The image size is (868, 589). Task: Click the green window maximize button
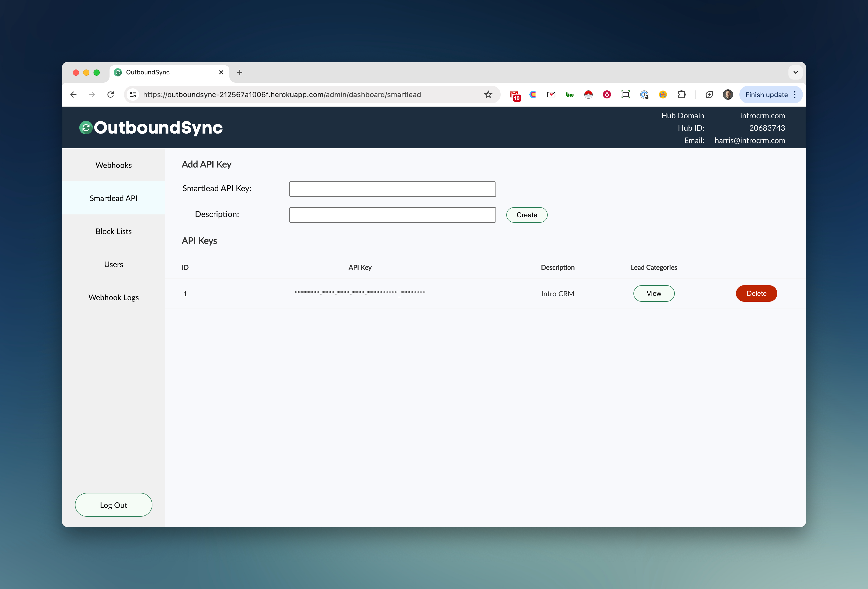click(97, 72)
